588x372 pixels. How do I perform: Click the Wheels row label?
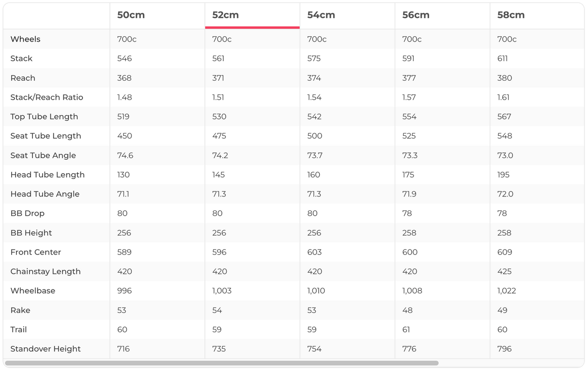point(26,39)
